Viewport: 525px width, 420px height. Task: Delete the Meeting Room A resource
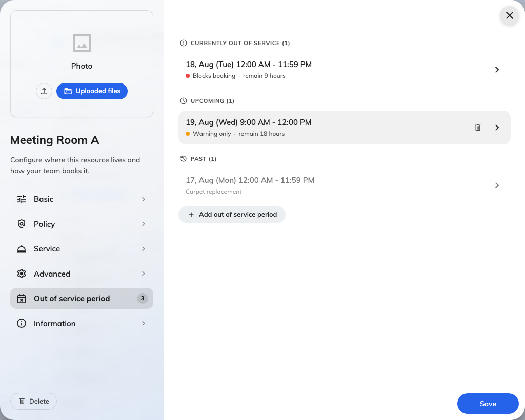click(x=33, y=401)
